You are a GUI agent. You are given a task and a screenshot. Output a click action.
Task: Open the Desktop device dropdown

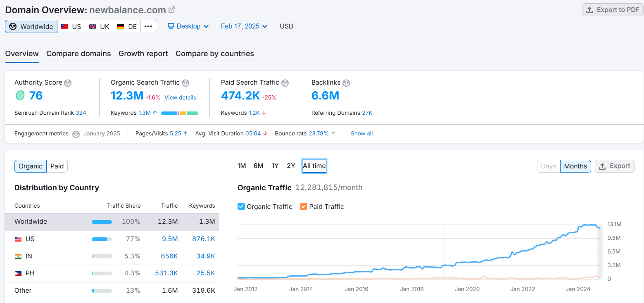(x=188, y=26)
